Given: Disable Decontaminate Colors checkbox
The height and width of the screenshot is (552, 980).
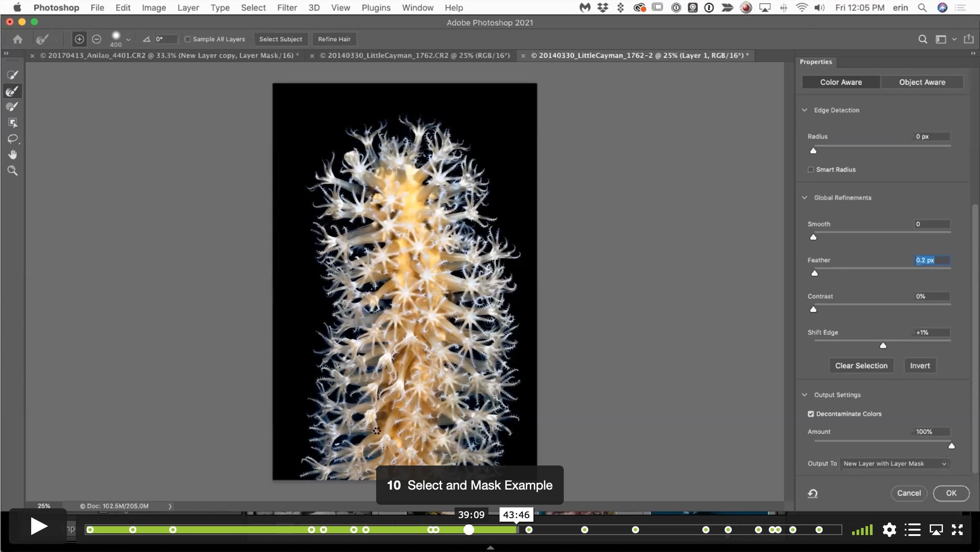Looking at the screenshot, I should coord(811,414).
